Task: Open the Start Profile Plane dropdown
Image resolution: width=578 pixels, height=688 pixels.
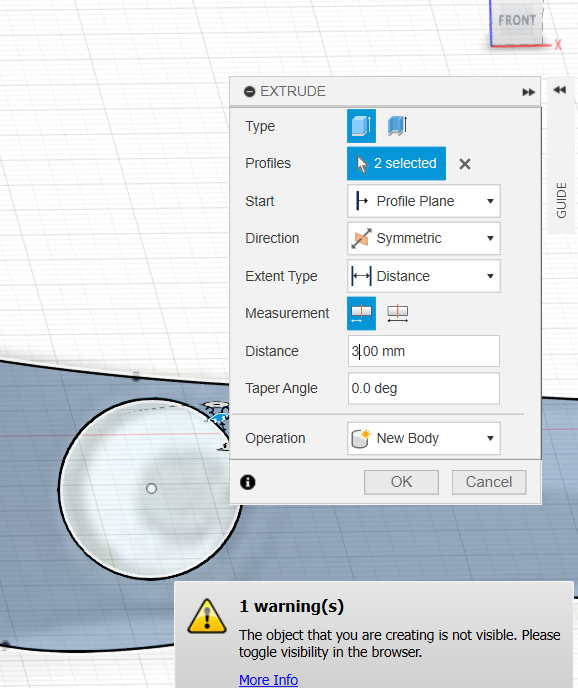Action: 424,201
